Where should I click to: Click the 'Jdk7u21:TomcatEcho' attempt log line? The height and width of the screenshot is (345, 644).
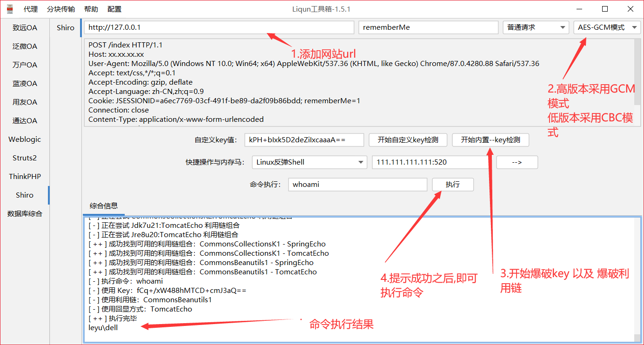pos(164,226)
